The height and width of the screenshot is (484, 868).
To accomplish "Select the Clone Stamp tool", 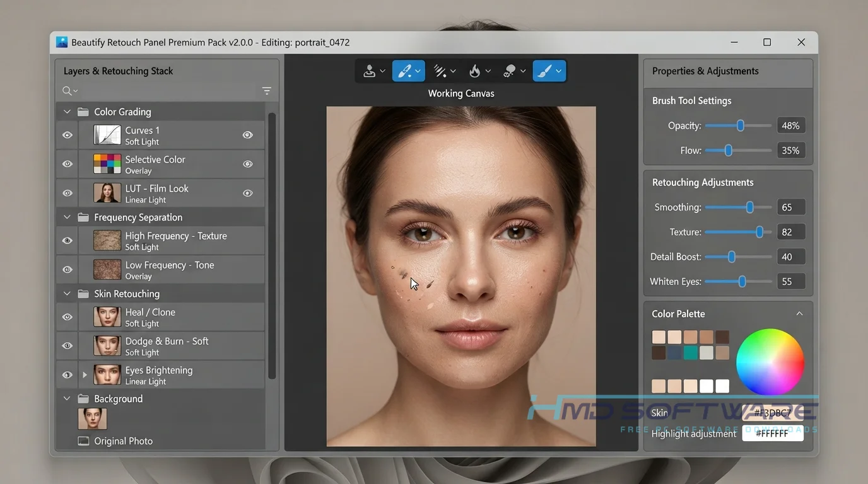I will pyautogui.click(x=370, y=71).
